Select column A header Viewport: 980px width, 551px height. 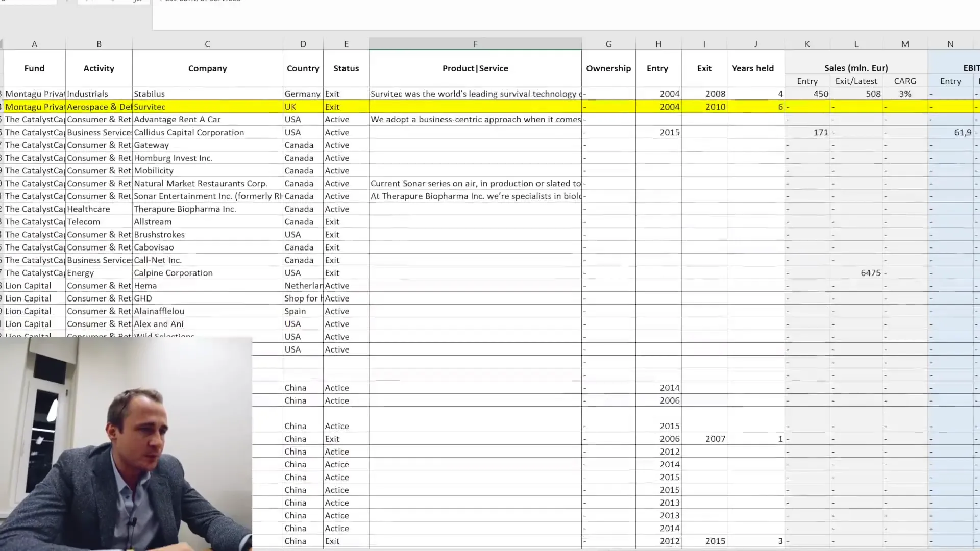pos(34,44)
